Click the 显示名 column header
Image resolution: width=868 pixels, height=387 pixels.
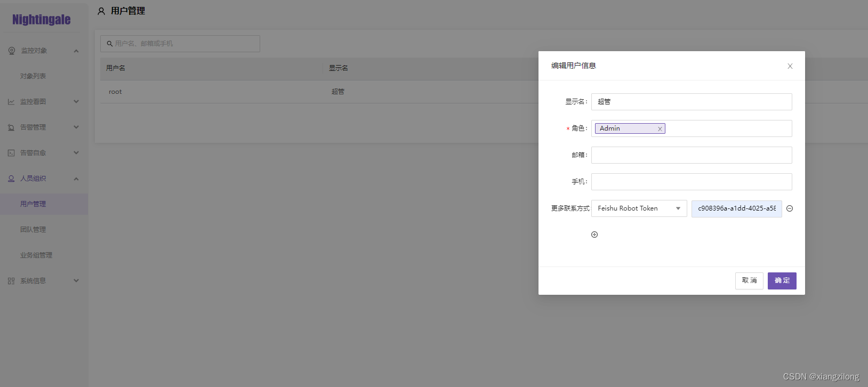pyautogui.click(x=339, y=68)
